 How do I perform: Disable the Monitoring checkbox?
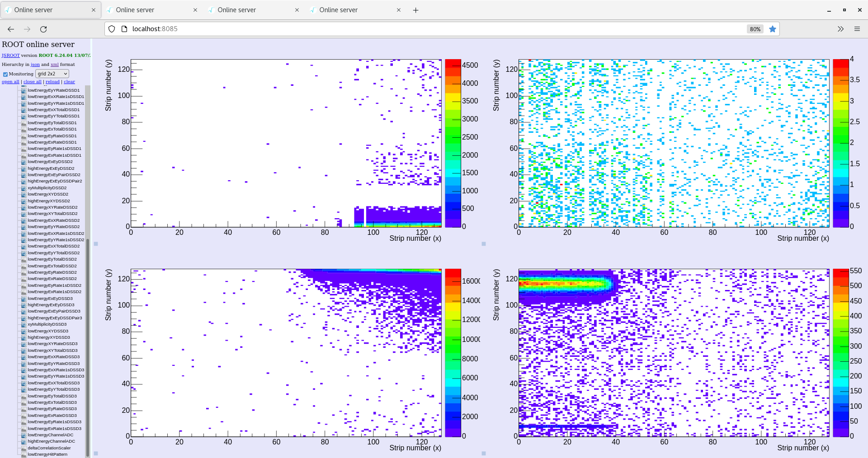click(x=5, y=74)
